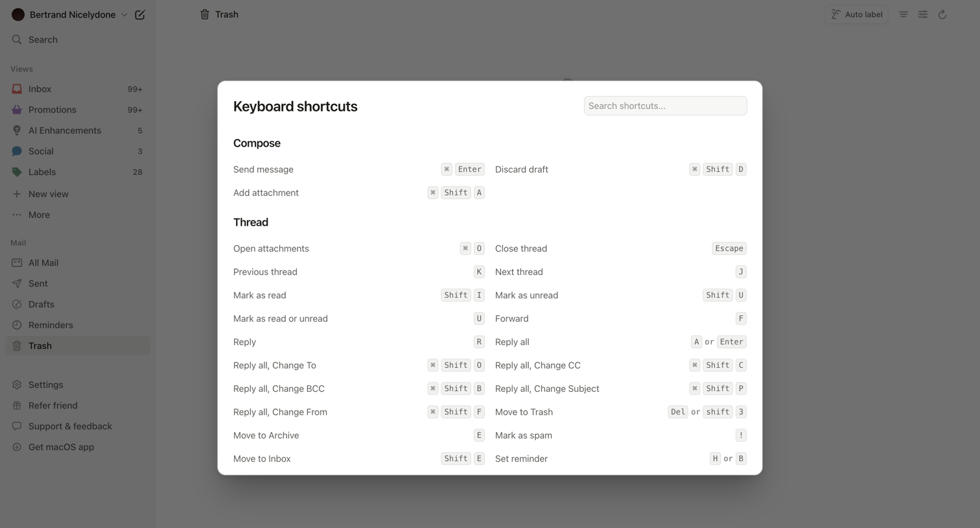Image resolution: width=980 pixels, height=528 pixels.
Task: Click the Support & feedback chat icon
Action: 17,426
